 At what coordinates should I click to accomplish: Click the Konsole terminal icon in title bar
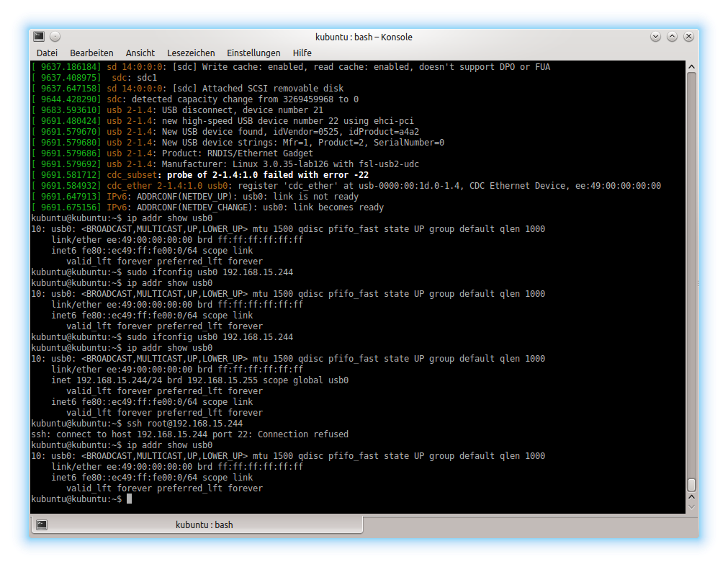point(39,36)
